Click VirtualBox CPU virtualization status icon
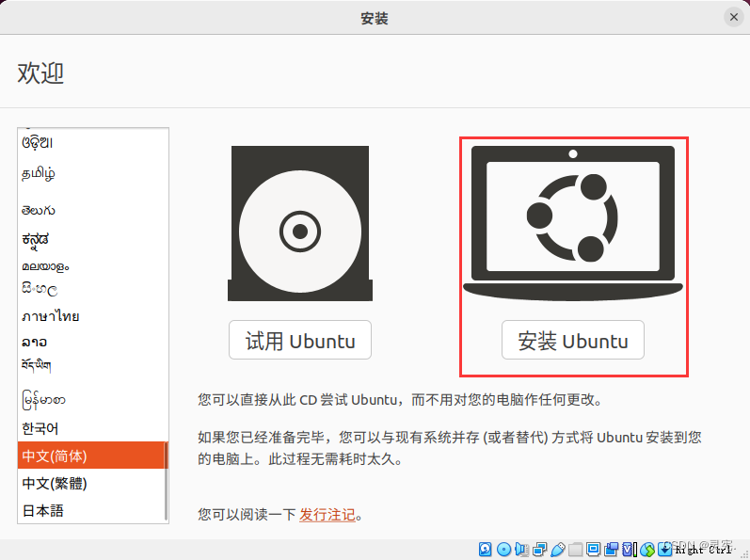750x560 pixels. [x=630, y=549]
